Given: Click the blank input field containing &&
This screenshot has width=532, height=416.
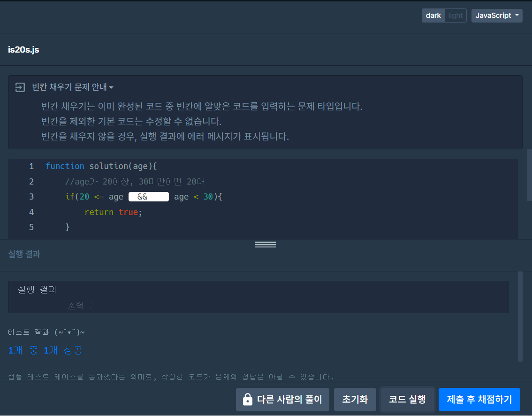Looking at the screenshot, I should 148,197.
